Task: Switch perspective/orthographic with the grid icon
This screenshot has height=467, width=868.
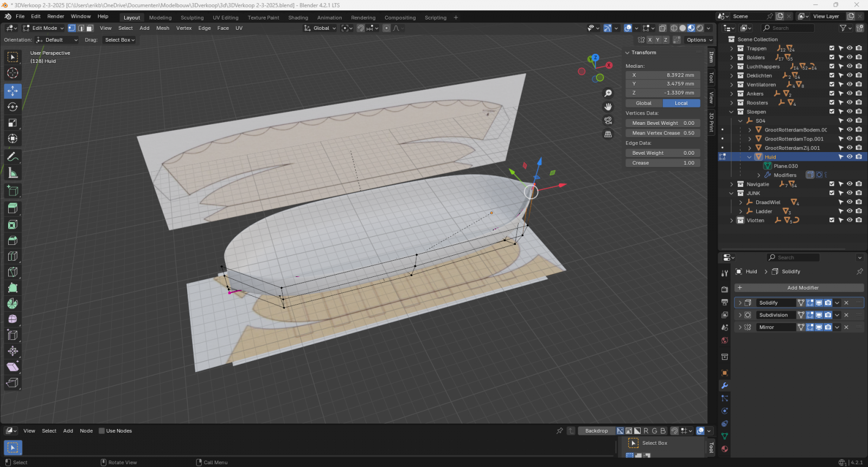Action: pos(608,134)
